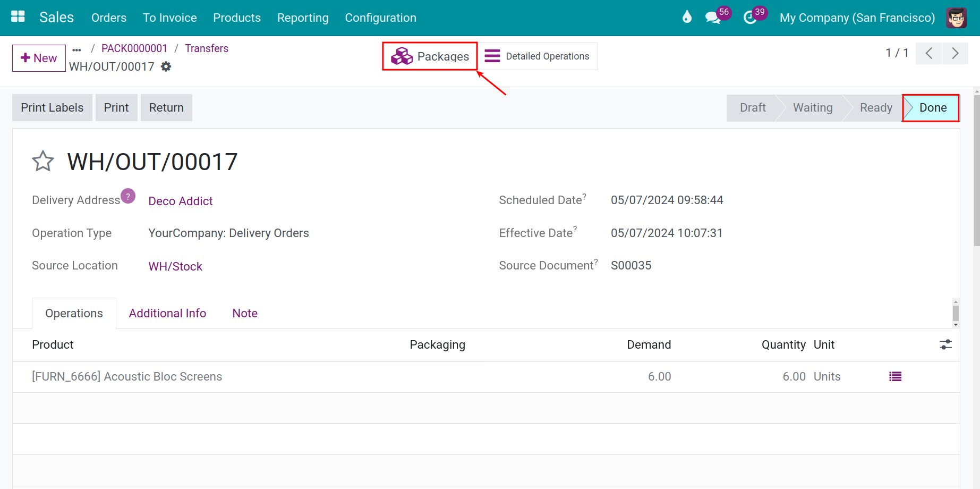Go back to Transfers breadcrumb
This screenshot has width=980, height=489.
207,48
